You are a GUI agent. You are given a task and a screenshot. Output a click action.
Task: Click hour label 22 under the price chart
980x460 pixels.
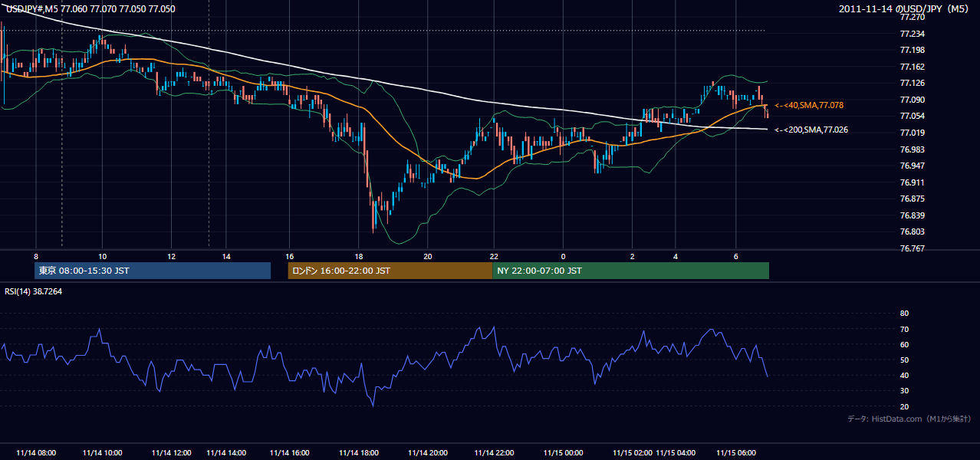(494, 256)
